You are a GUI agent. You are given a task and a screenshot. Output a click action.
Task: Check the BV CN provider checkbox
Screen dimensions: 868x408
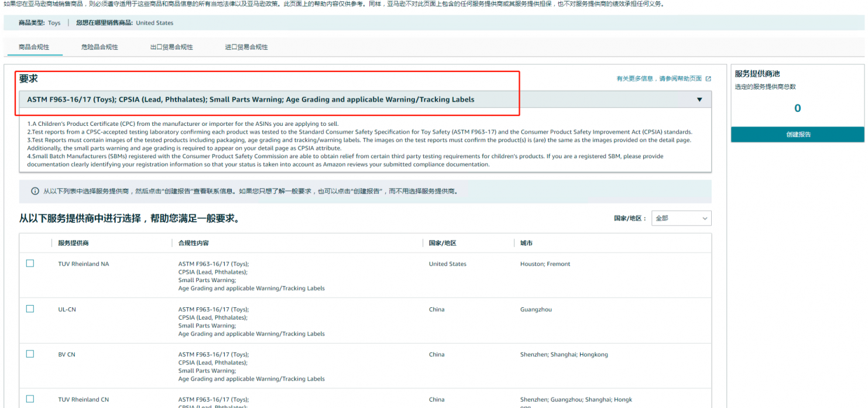(30, 354)
